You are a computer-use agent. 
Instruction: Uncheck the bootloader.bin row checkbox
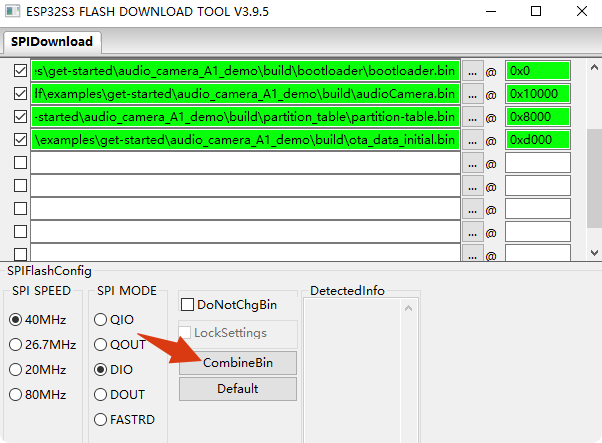pyautogui.click(x=20, y=71)
